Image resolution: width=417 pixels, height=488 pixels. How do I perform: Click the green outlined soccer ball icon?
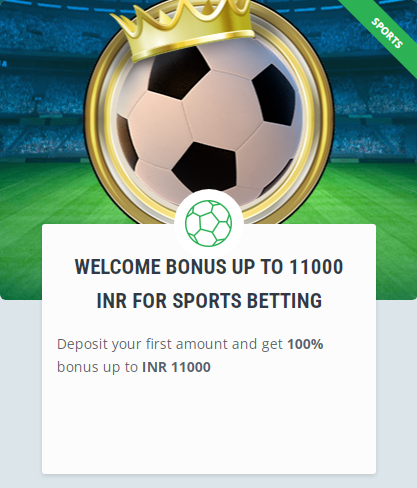click(x=209, y=223)
